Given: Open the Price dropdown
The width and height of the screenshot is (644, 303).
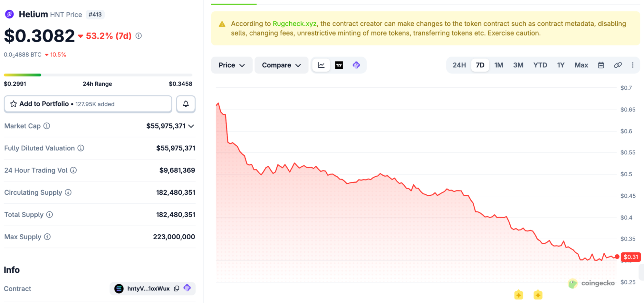Looking at the screenshot, I should click(x=232, y=65).
